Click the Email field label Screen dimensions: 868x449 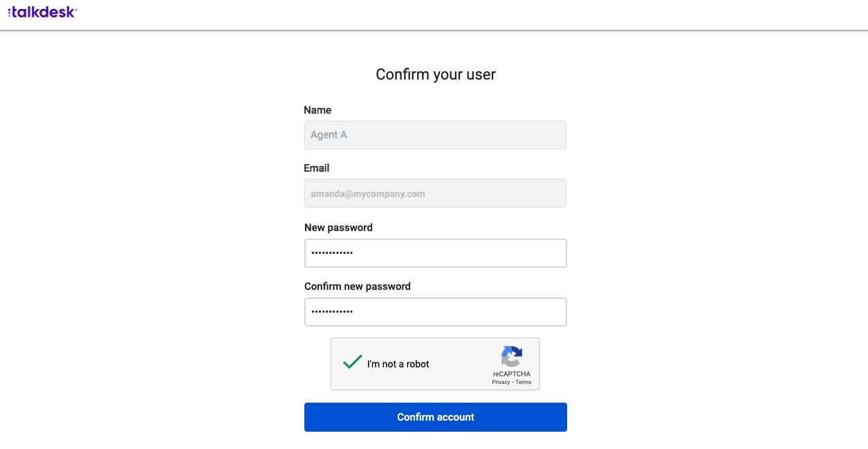point(317,168)
